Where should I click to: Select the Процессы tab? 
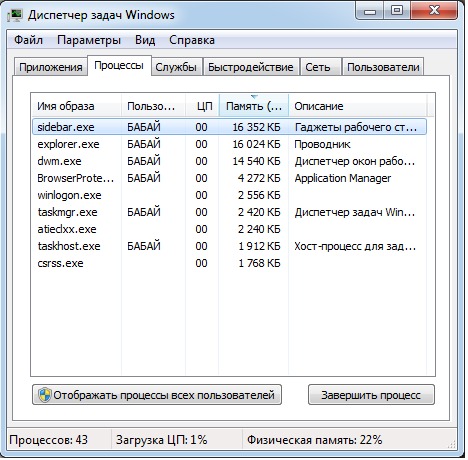[119, 65]
